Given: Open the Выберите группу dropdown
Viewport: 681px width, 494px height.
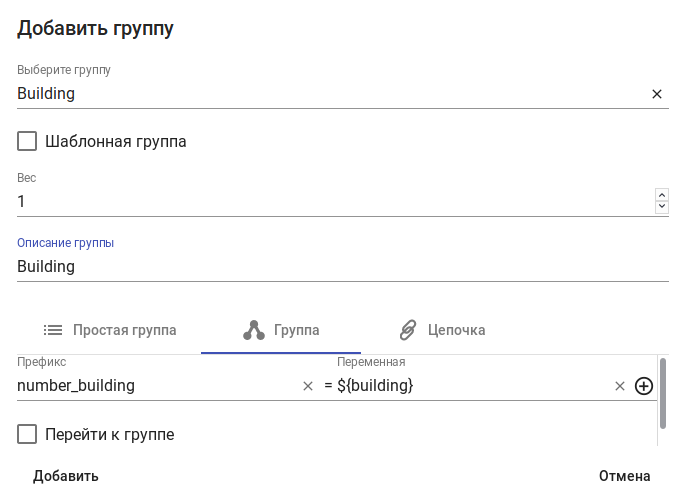Looking at the screenshot, I should click(x=330, y=94).
